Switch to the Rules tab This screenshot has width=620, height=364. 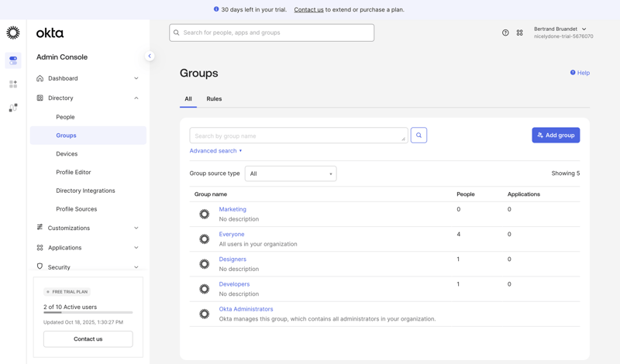pos(214,99)
